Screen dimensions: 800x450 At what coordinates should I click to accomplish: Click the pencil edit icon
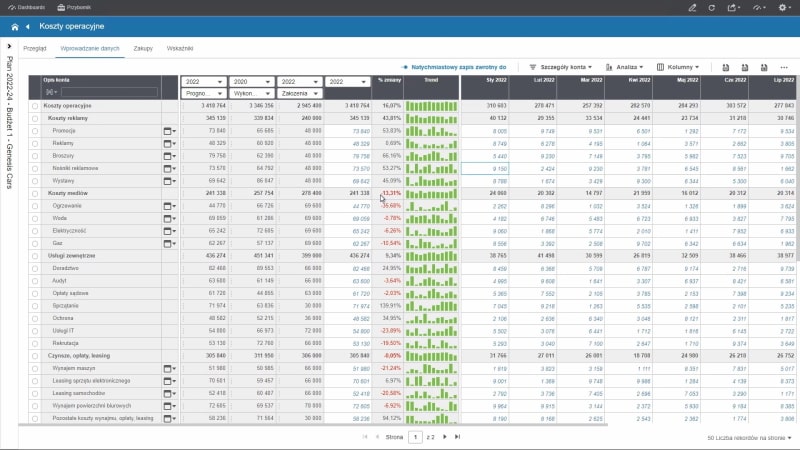pyautogui.click(x=692, y=8)
